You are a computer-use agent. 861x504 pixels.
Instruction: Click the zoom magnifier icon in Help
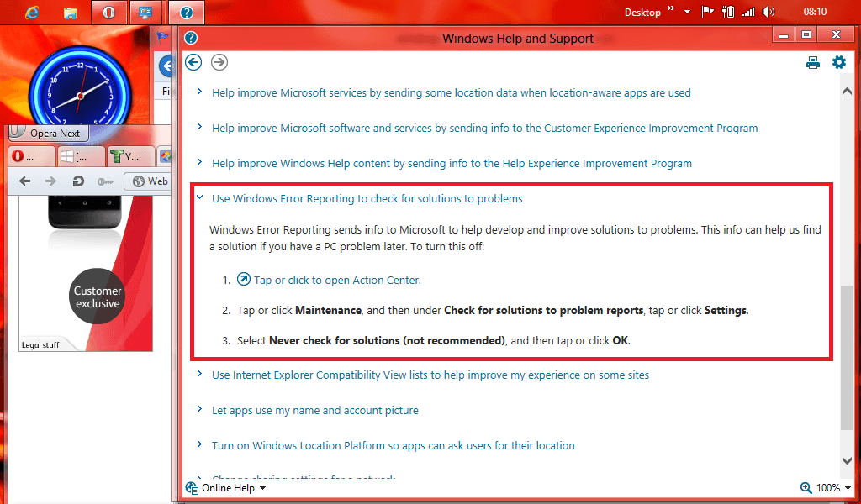point(806,487)
